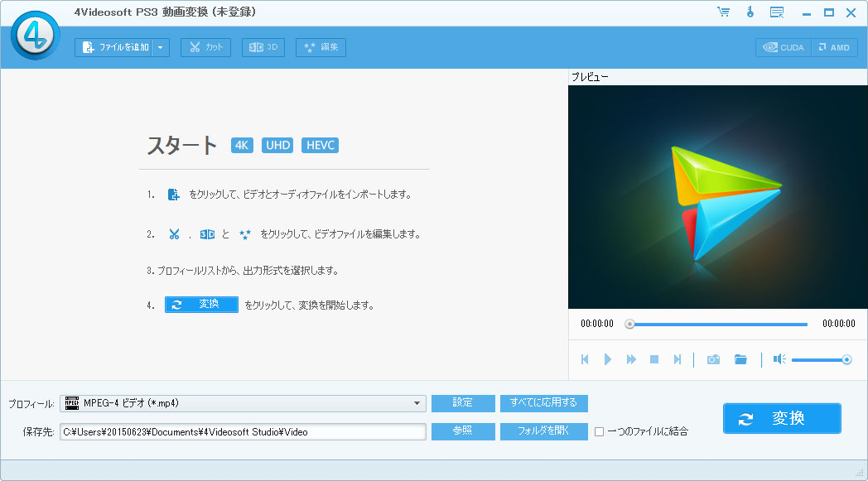Skip to next file in preview
Image resolution: width=868 pixels, height=481 pixels.
[677, 360]
